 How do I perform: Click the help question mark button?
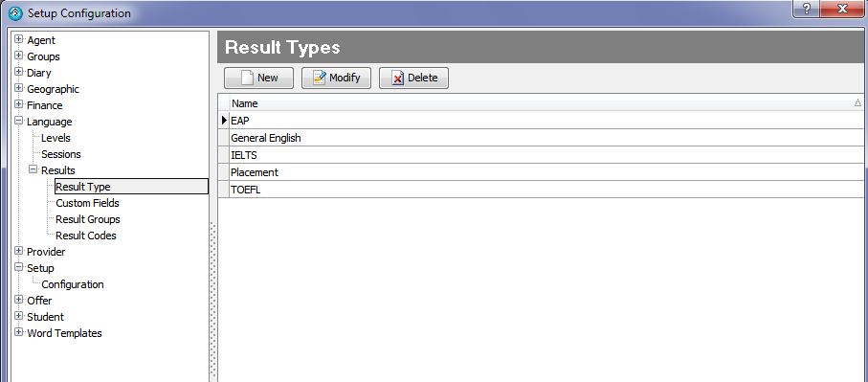click(x=807, y=9)
